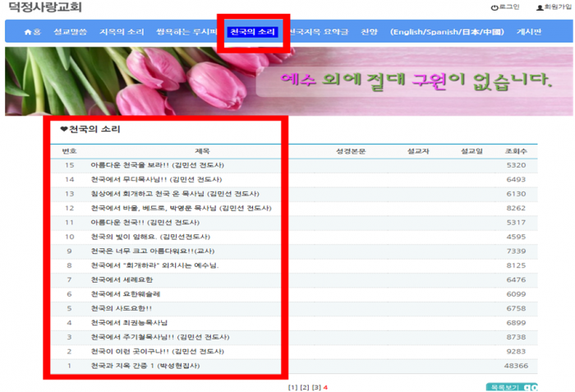The width and height of the screenshot is (575, 392).
Task: Open post 천국에서 최권능목사님
Action: tap(129, 323)
